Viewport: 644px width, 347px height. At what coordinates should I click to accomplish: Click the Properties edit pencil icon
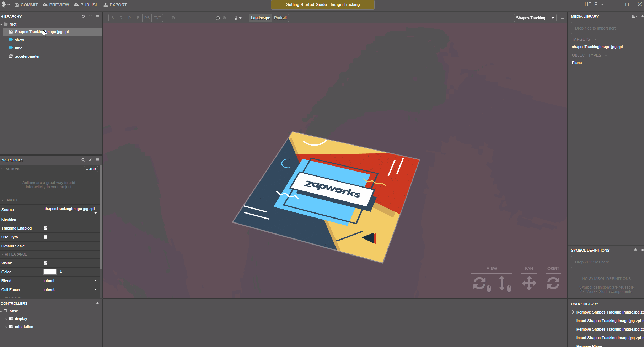pos(90,160)
